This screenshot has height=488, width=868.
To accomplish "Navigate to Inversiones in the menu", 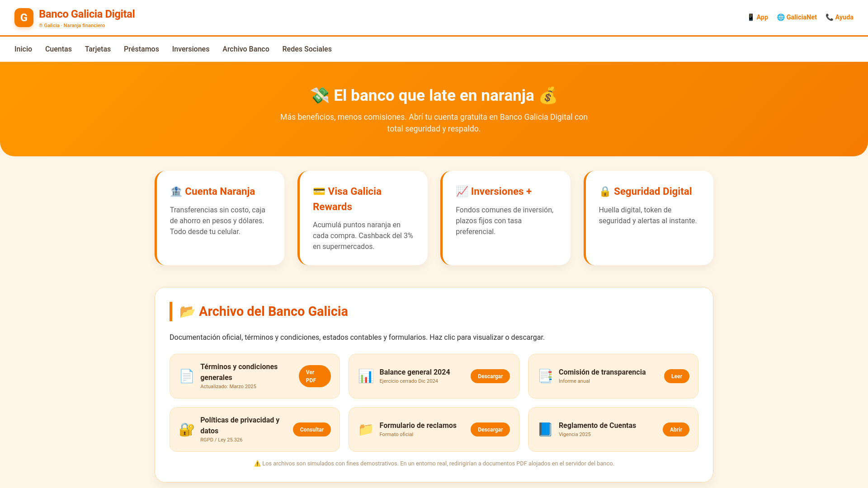I will (x=191, y=49).
